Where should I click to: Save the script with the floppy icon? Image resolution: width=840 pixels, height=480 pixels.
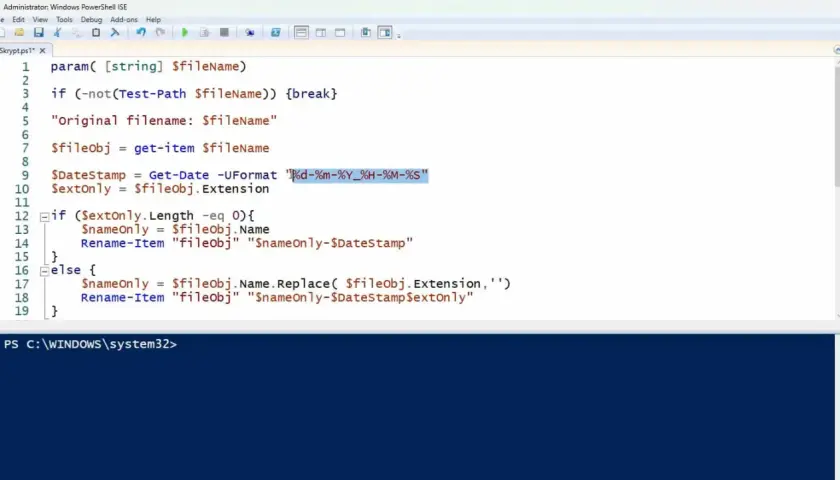click(39, 33)
